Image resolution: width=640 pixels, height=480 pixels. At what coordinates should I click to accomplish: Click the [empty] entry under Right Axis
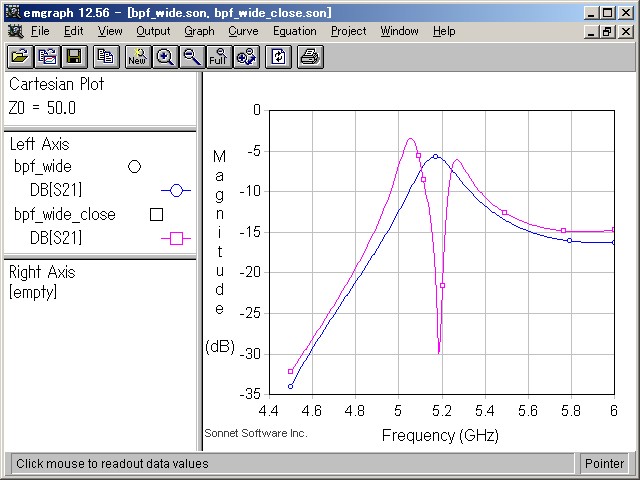(x=33, y=292)
